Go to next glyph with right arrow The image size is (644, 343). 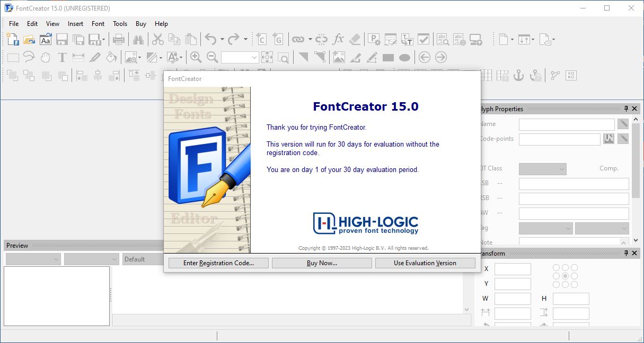(x=440, y=57)
